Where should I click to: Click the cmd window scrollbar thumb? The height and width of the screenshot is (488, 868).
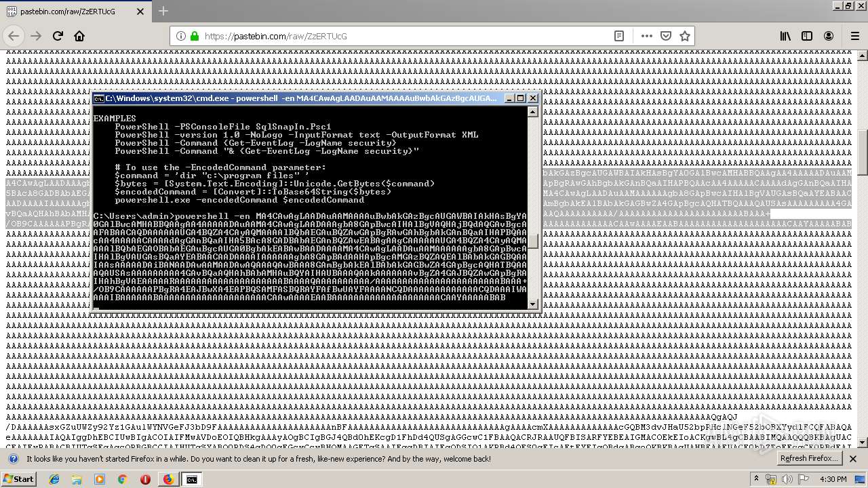click(x=533, y=241)
